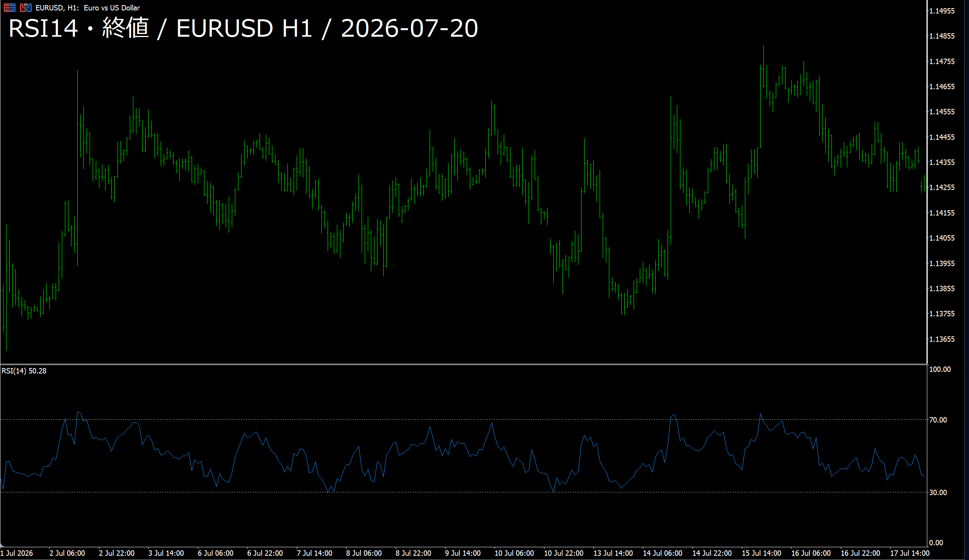Image resolution: width=969 pixels, height=560 pixels.
Task: Click the red-blue chart icon before EURUSD
Action: pos(26,7)
